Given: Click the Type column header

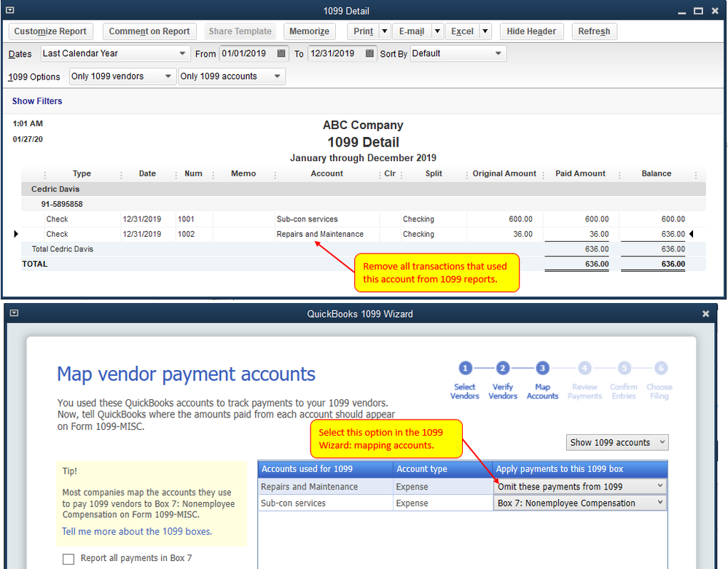Looking at the screenshot, I should click(x=82, y=173).
